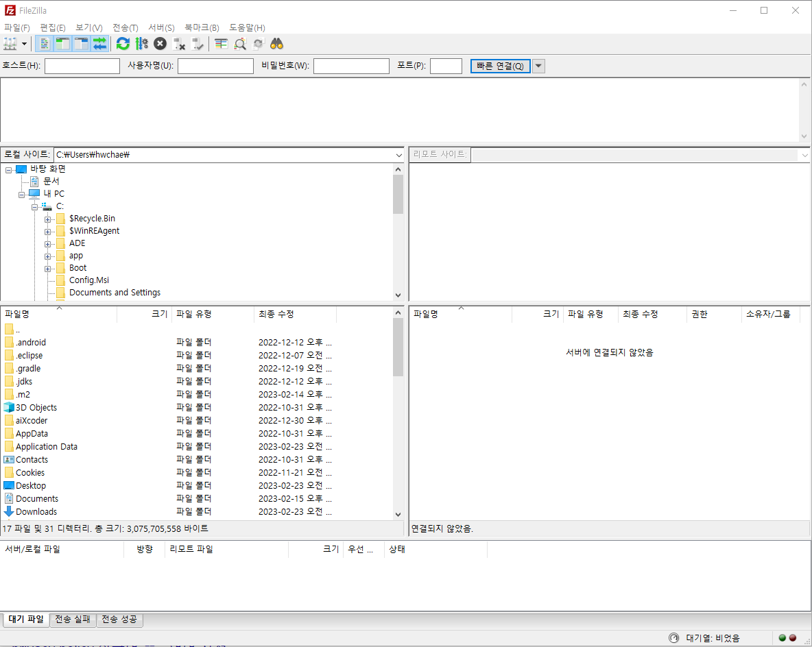Refresh the file and folder lists
The height and width of the screenshot is (647, 812).
pyautogui.click(x=123, y=43)
